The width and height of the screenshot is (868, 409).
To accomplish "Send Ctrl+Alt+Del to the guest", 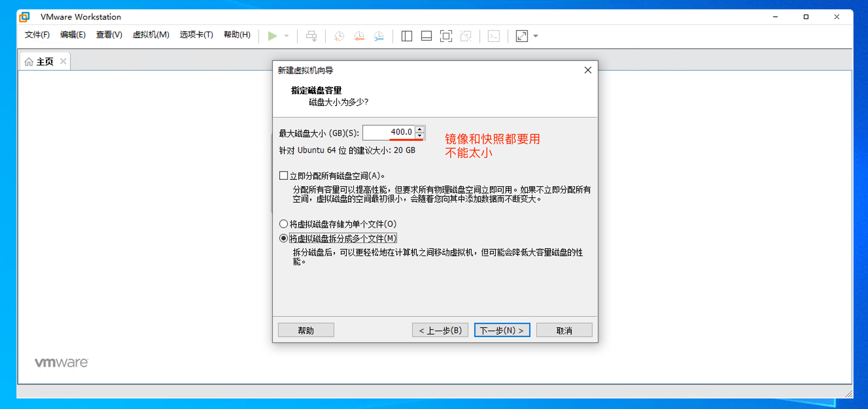I will coord(312,36).
